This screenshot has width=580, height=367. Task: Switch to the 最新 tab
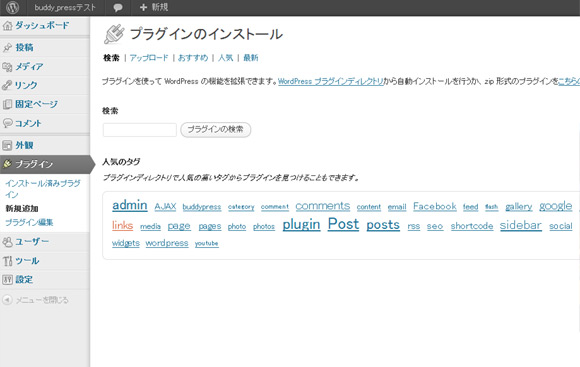[x=250, y=58]
